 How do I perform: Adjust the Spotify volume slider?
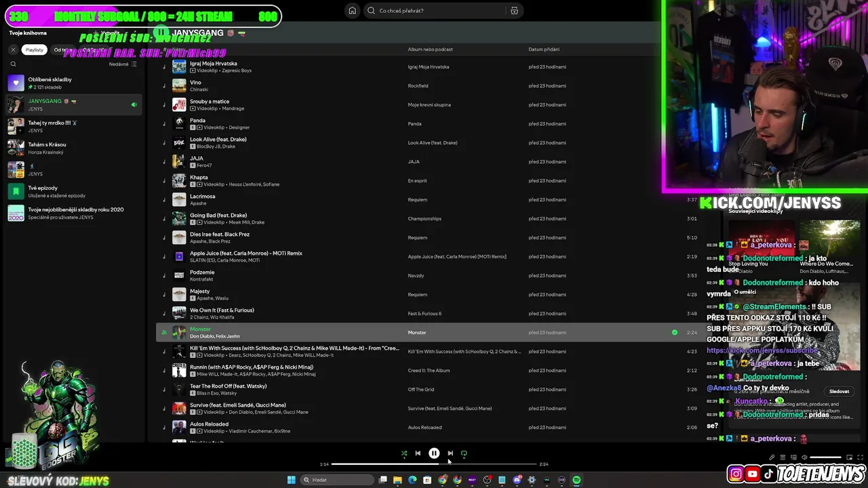click(825, 457)
